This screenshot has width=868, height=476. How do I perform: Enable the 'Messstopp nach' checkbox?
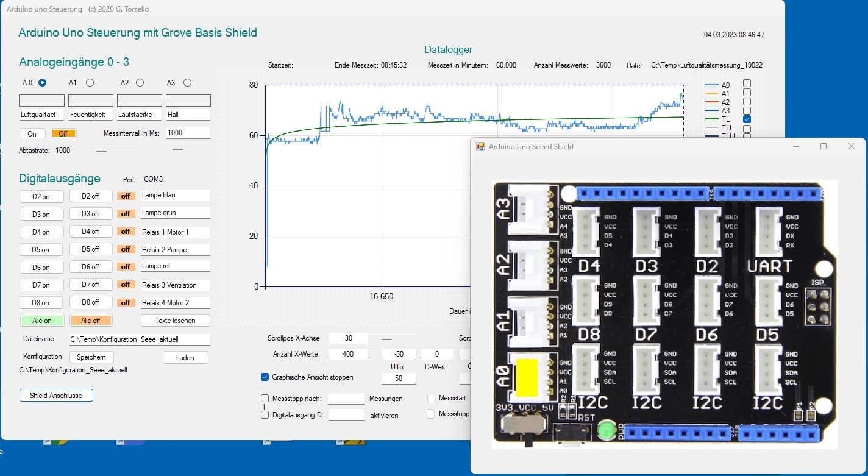click(x=265, y=399)
